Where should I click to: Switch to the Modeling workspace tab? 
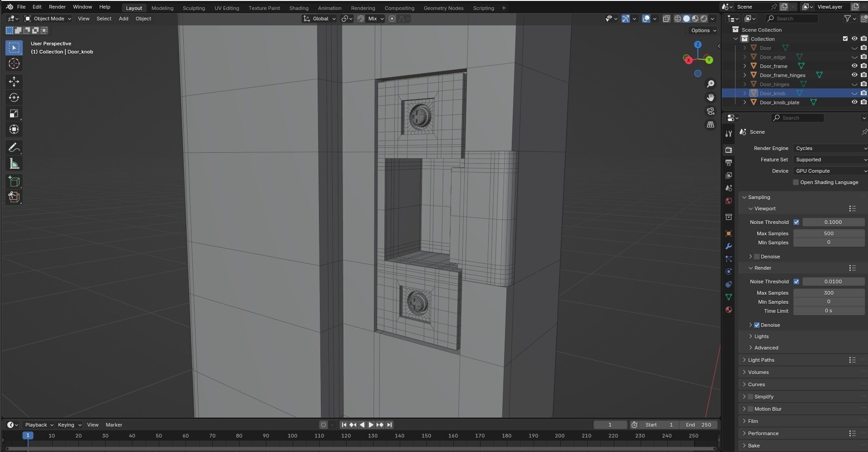click(x=162, y=8)
